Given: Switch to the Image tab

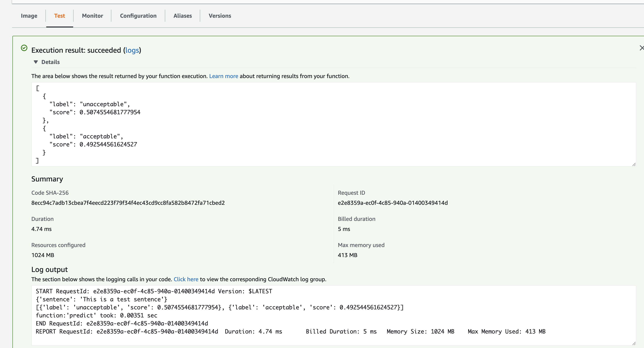Looking at the screenshot, I should click(29, 16).
